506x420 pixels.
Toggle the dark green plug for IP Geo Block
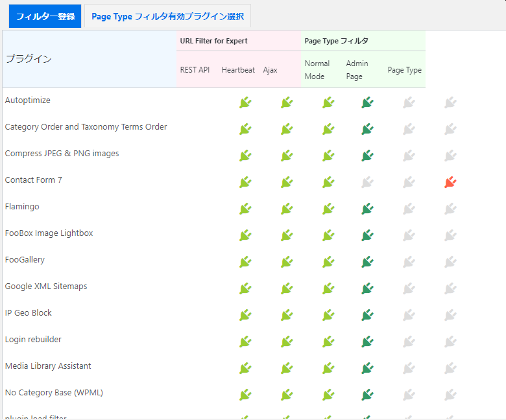(368, 315)
